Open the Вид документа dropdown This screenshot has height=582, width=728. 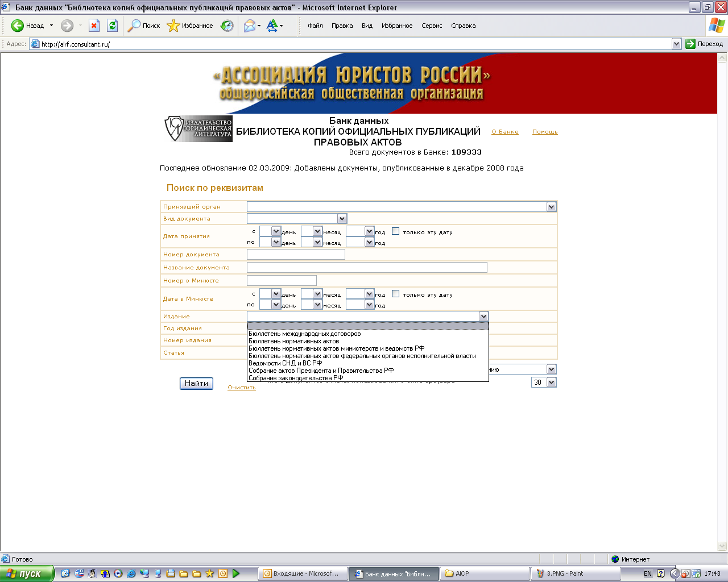pyautogui.click(x=342, y=218)
